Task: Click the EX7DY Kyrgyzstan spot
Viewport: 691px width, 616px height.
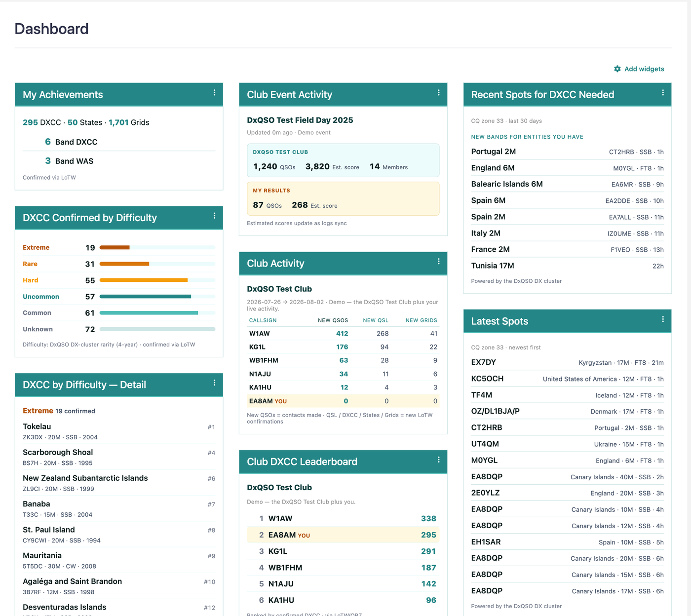Action: 567,362
